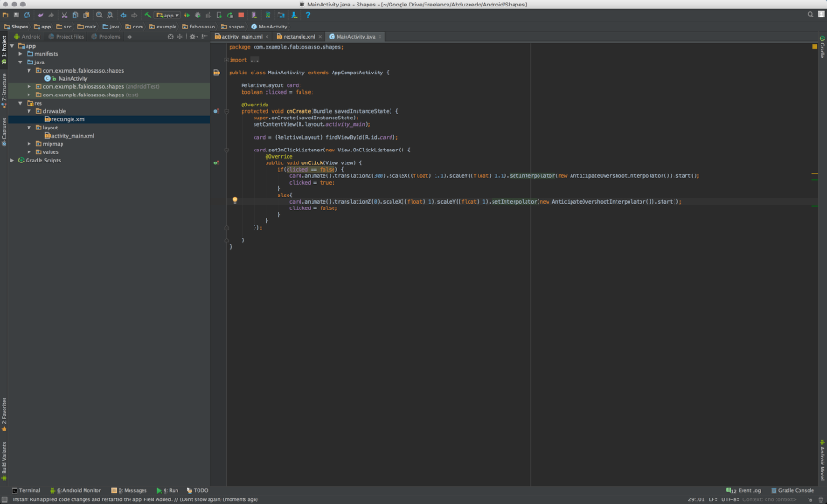Open the Gradle Console
This screenshot has width=827, height=504.
click(792, 490)
